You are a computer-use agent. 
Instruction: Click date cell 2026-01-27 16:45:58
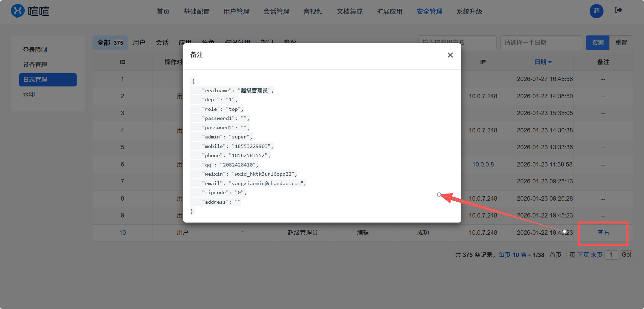click(x=545, y=79)
